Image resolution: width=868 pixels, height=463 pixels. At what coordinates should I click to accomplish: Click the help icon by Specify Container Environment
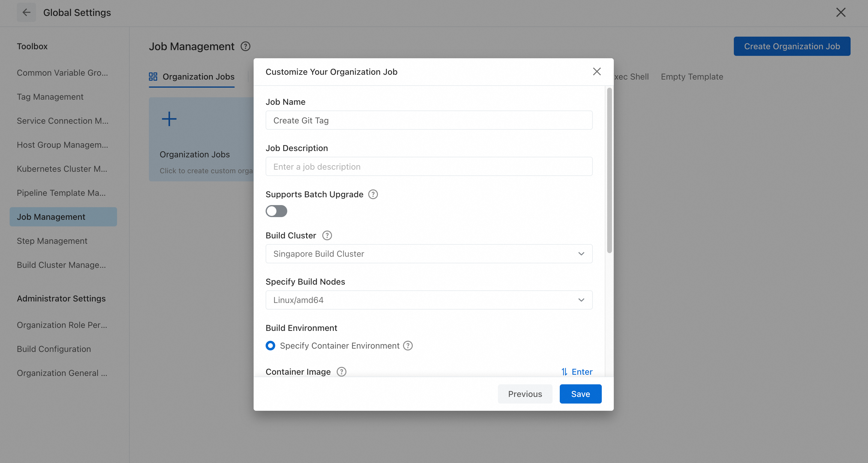point(408,346)
